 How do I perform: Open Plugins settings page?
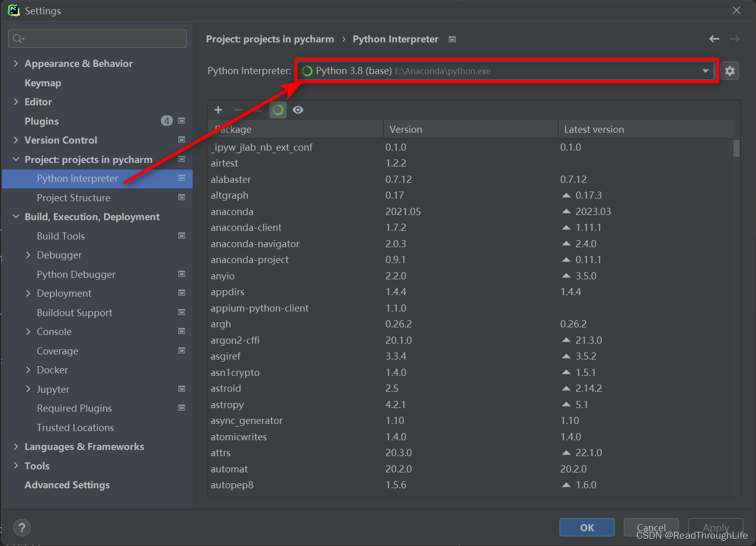pyautogui.click(x=41, y=121)
